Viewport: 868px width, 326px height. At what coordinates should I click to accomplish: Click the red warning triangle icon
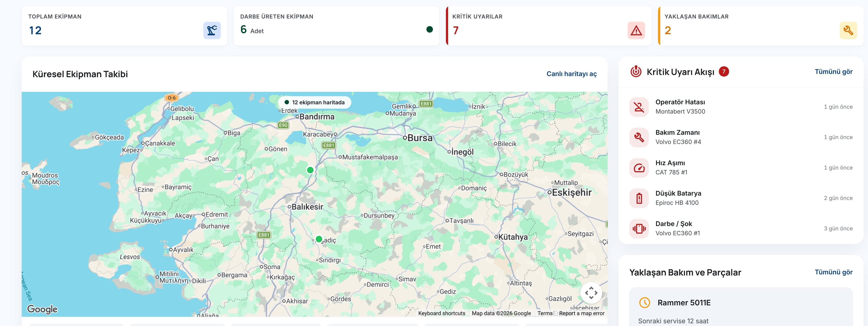pyautogui.click(x=636, y=30)
